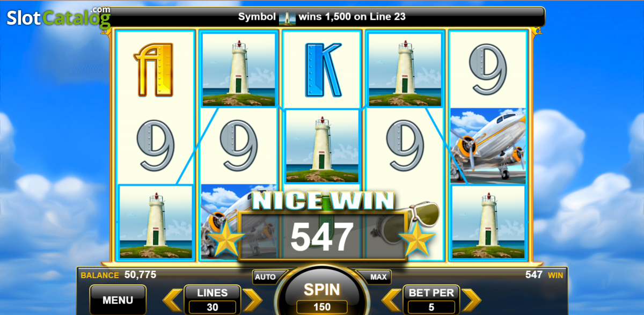Click the 9 symbol on fifth reel
Screen dimensions: 644x315
point(488,70)
